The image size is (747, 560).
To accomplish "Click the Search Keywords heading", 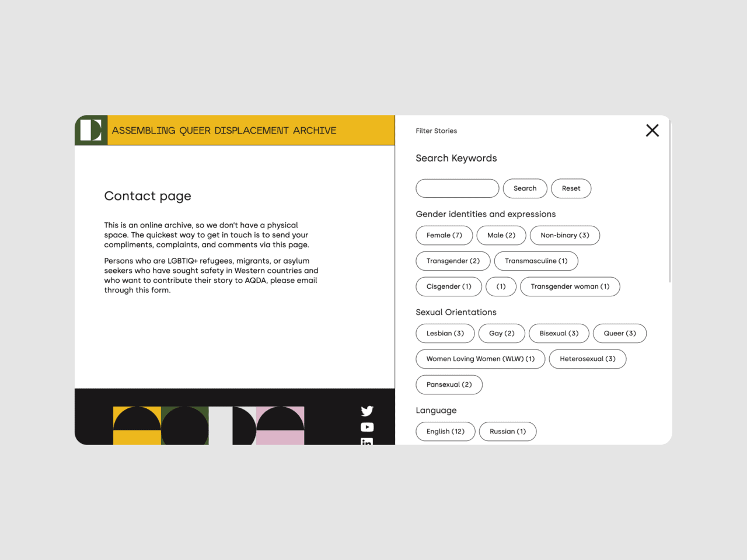I will click(x=456, y=158).
